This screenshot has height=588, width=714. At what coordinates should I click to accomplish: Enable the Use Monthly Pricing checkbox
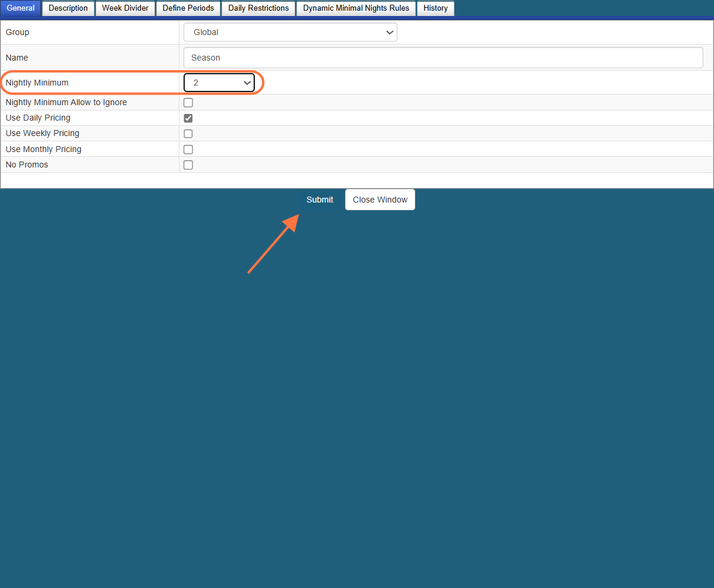188,150
